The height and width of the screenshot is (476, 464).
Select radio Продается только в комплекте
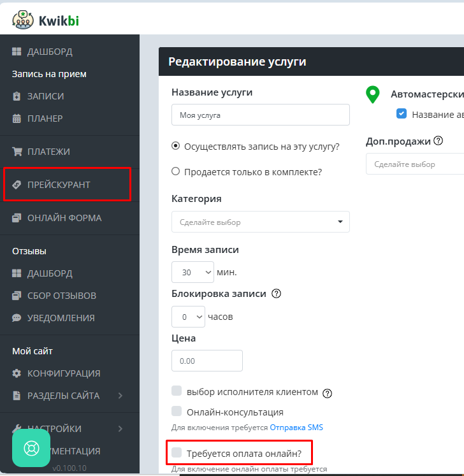pyautogui.click(x=176, y=171)
